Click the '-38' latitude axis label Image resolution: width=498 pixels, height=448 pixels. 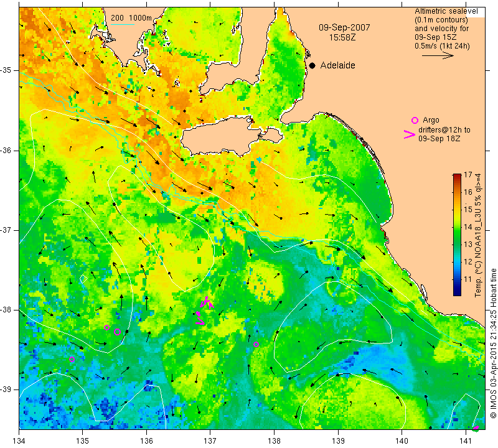coord(6,310)
